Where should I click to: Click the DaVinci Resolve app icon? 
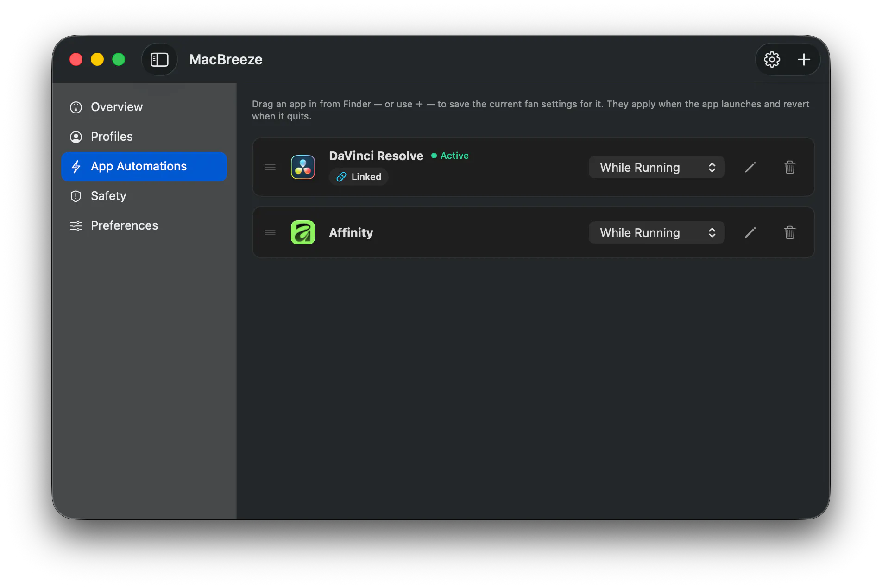[x=303, y=167]
